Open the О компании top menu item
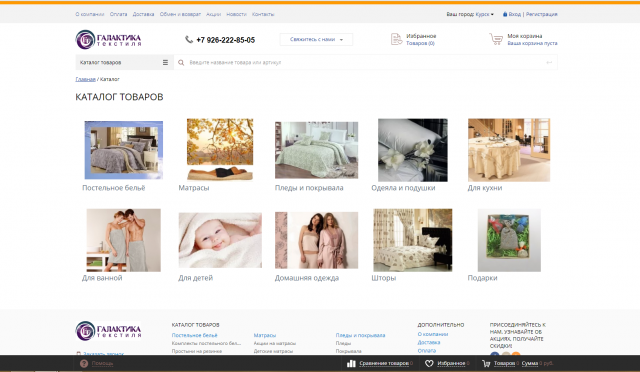 [90, 14]
